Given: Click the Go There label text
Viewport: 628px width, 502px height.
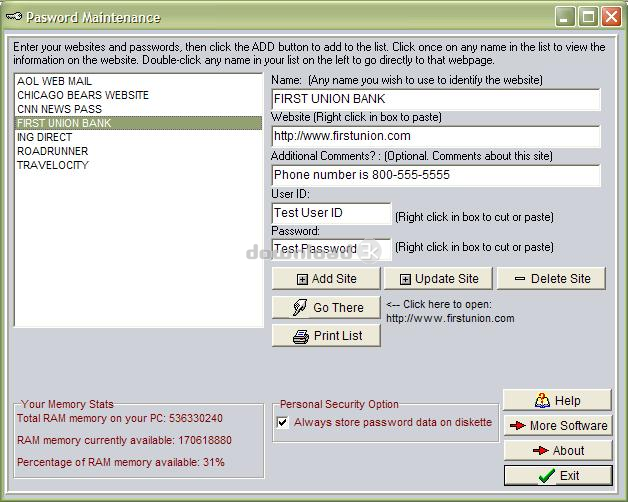Looking at the screenshot, I should pos(338,308).
